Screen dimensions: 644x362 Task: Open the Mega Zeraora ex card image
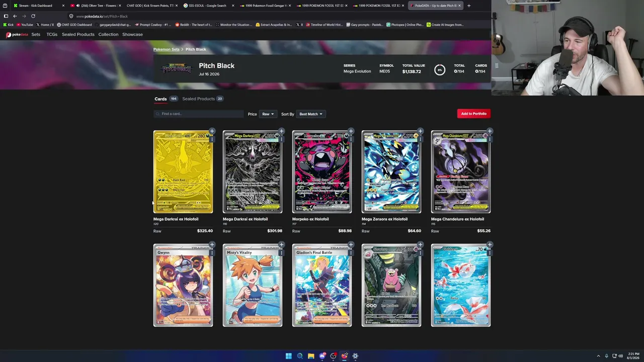tap(391, 172)
